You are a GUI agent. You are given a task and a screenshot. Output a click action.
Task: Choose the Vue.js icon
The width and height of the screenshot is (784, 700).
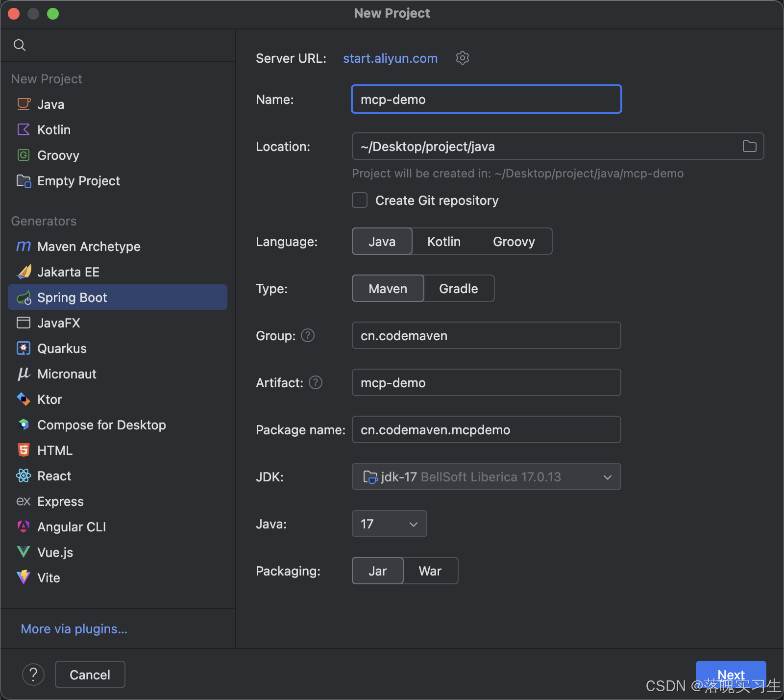tap(24, 552)
